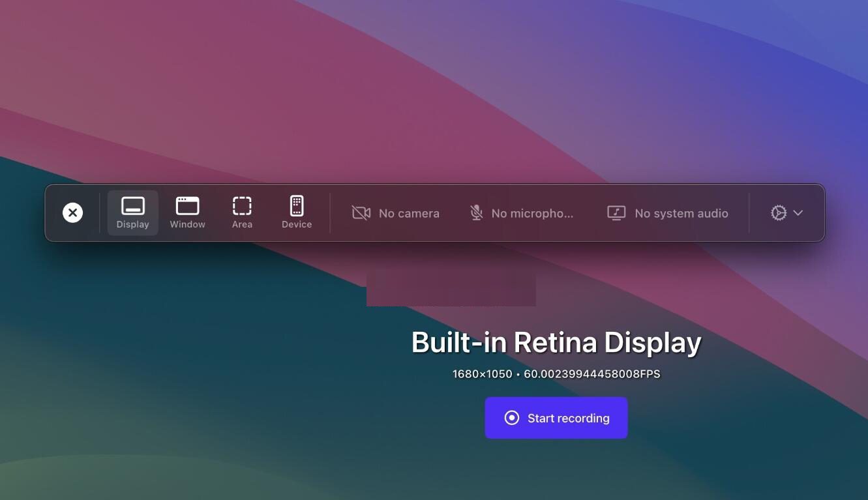This screenshot has width=868, height=500.
Task: Choose Area capture mode
Action: (242, 213)
